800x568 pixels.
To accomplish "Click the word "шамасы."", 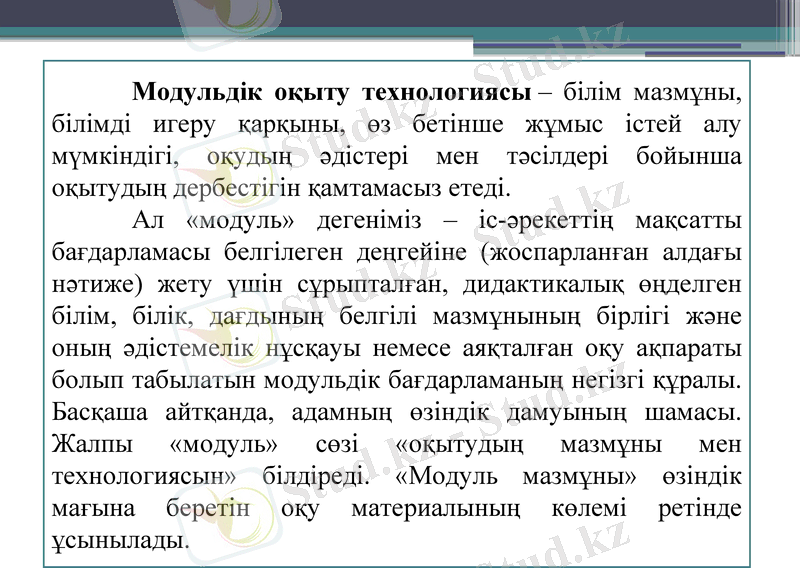I will click(693, 412).
